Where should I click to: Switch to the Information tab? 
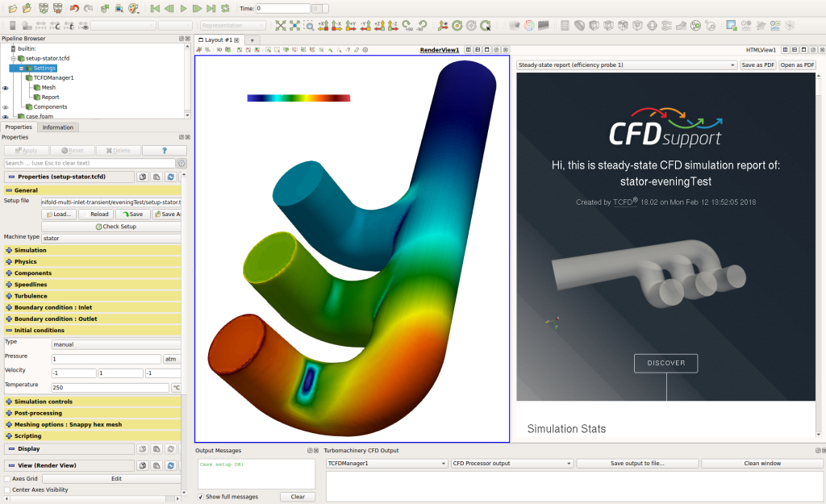58,127
